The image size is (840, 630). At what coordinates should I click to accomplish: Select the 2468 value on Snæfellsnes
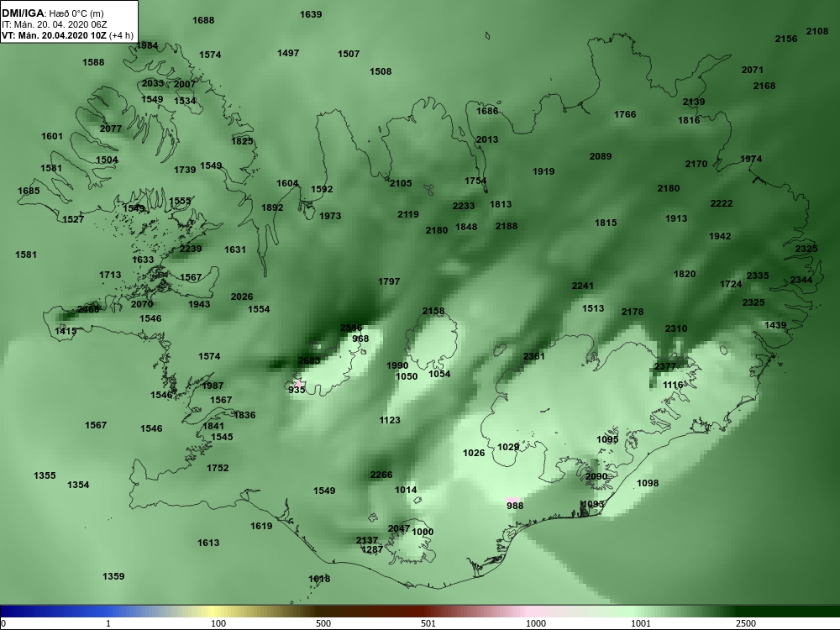pos(88,309)
